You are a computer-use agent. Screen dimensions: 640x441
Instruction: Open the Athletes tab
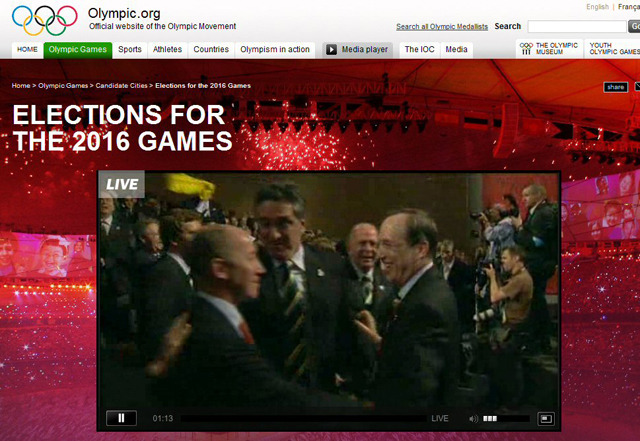(167, 49)
